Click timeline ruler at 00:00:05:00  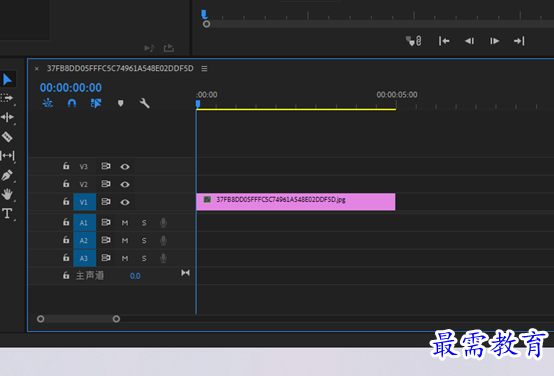(397, 95)
